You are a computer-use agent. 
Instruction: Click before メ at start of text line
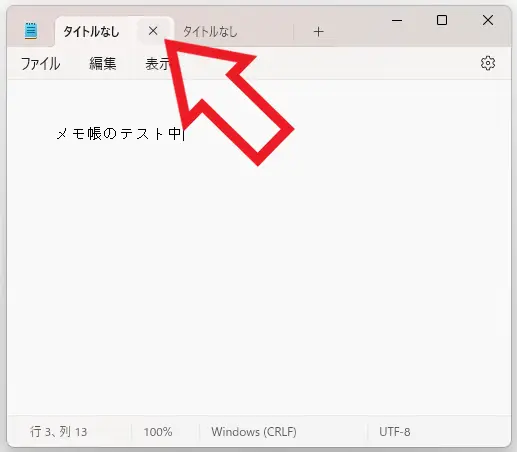pos(56,134)
